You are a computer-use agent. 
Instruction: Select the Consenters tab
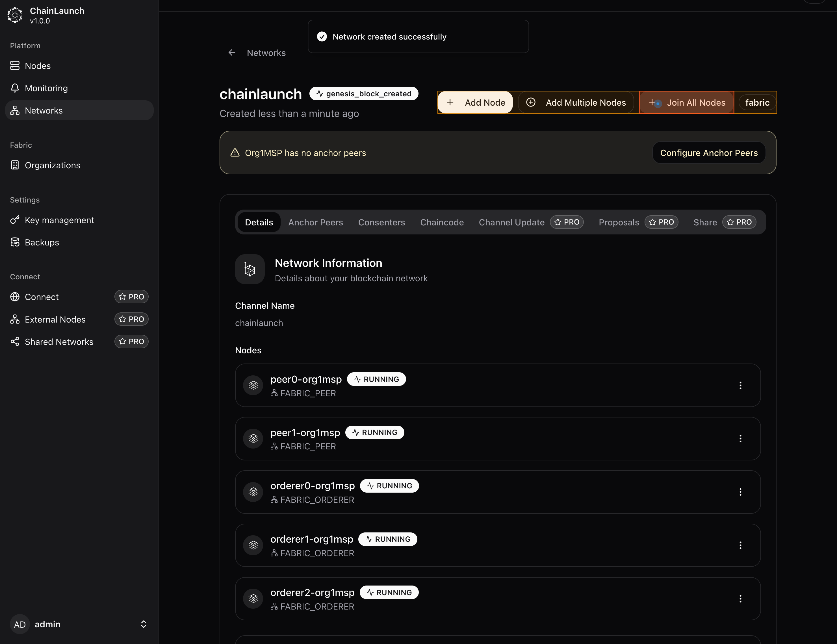(x=381, y=222)
